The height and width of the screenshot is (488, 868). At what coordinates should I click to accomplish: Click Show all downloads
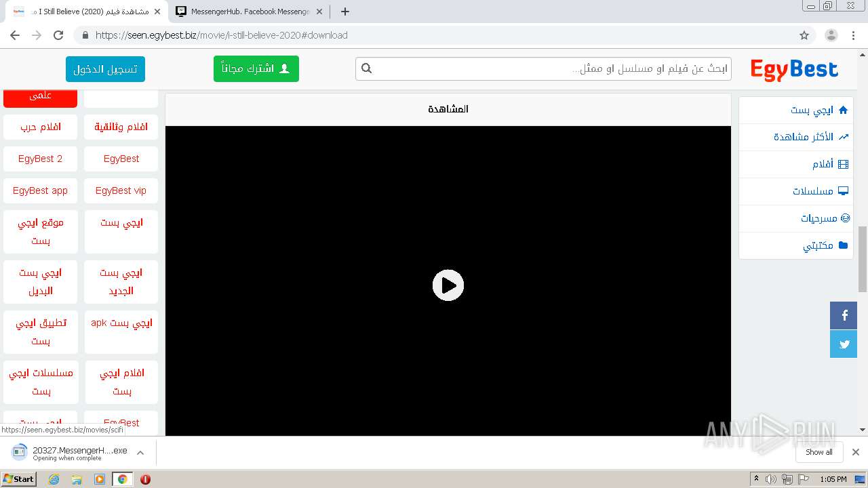pyautogui.click(x=819, y=452)
